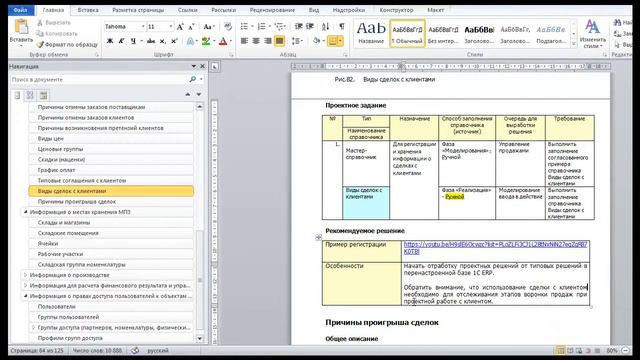Switch to the Вставка tab
Screen dimensions: 640x360
(x=88, y=10)
